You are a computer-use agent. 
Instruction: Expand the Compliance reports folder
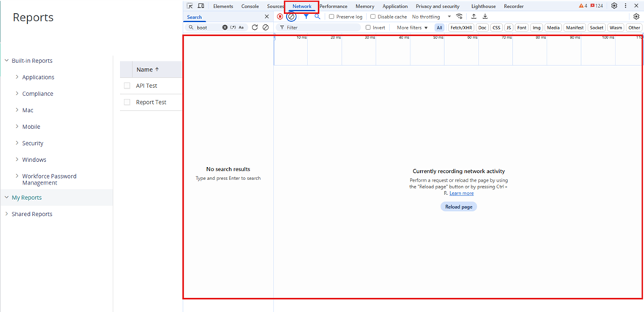tap(18, 93)
